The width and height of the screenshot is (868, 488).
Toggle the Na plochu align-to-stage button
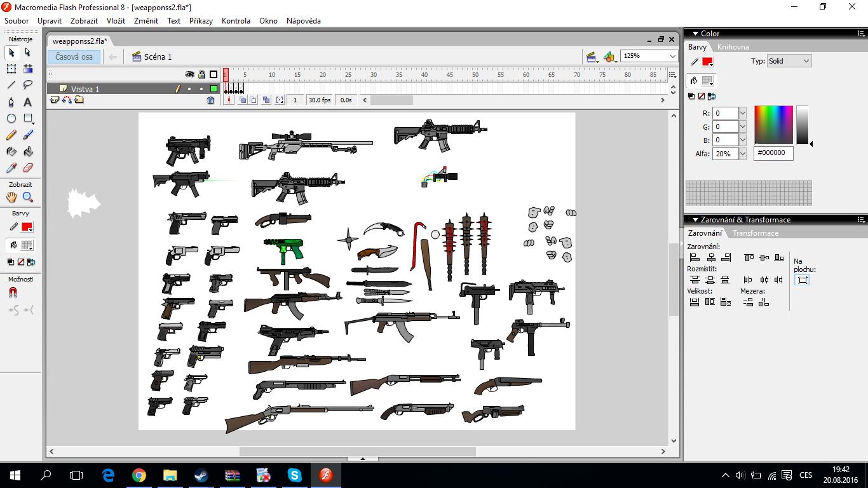[x=803, y=280]
